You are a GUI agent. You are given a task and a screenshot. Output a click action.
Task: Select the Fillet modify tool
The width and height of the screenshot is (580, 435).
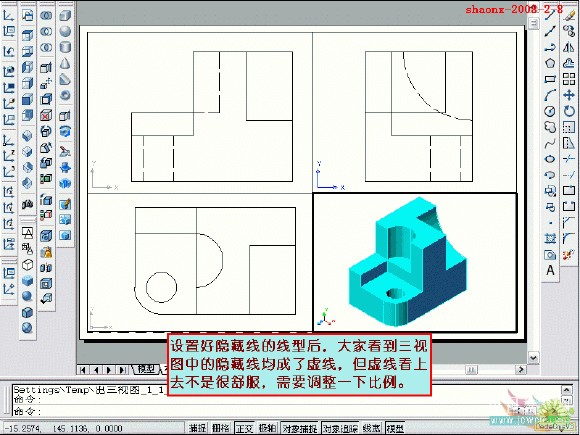pyautogui.click(x=569, y=238)
